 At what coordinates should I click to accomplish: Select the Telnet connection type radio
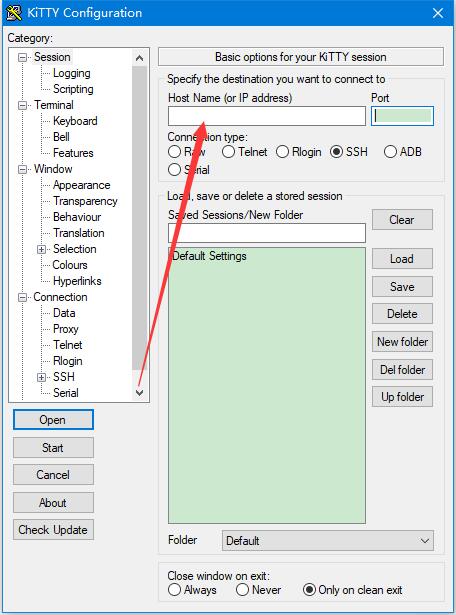point(228,152)
